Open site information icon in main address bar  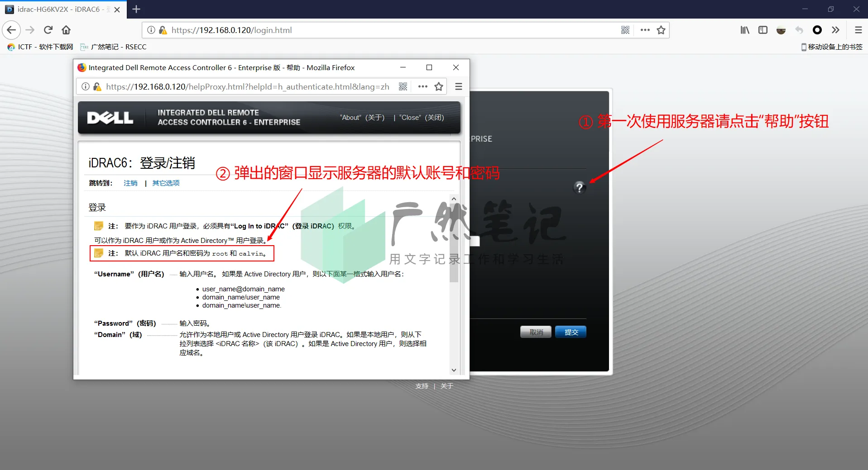pyautogui.click(x=151, y=30)
